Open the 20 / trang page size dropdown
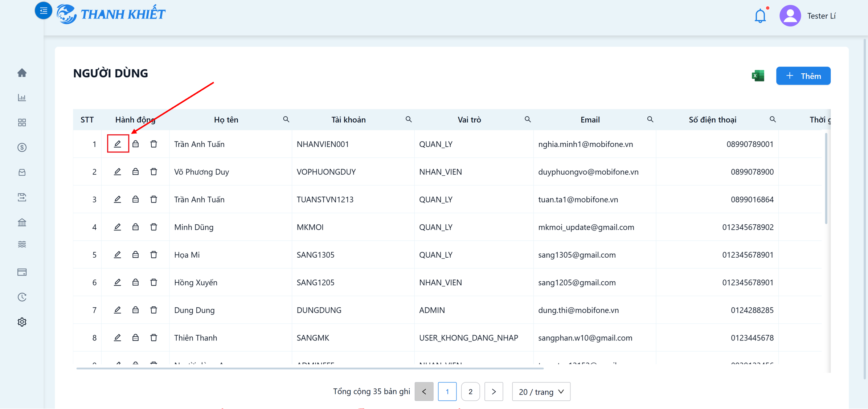The width and height of the screenshot is (868, 409). [x=541, y=392]
